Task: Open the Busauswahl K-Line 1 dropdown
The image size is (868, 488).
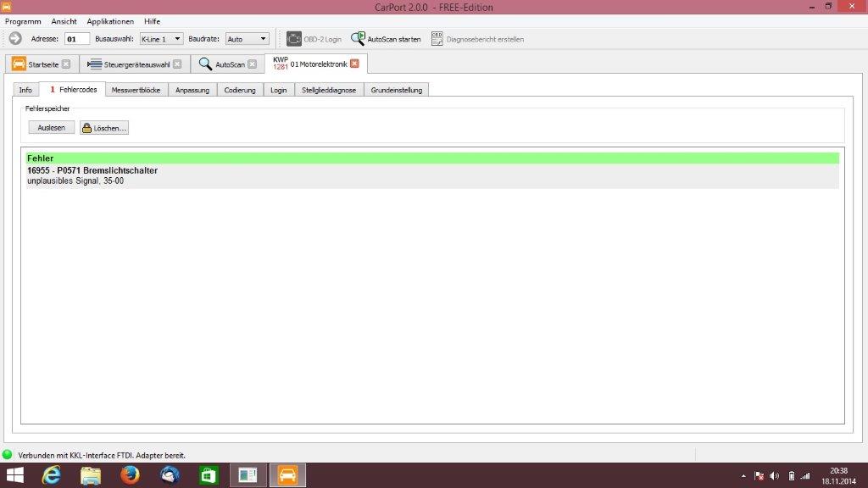Action: point(161,39)
